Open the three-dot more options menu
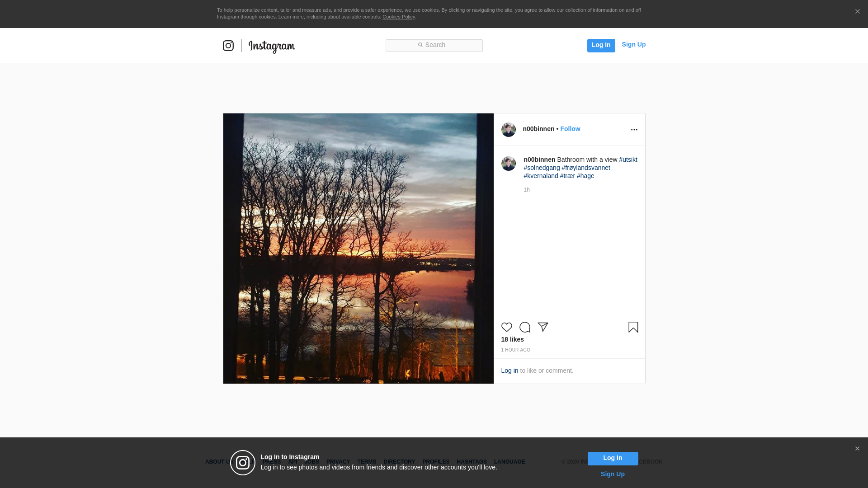 pos(634,130)
